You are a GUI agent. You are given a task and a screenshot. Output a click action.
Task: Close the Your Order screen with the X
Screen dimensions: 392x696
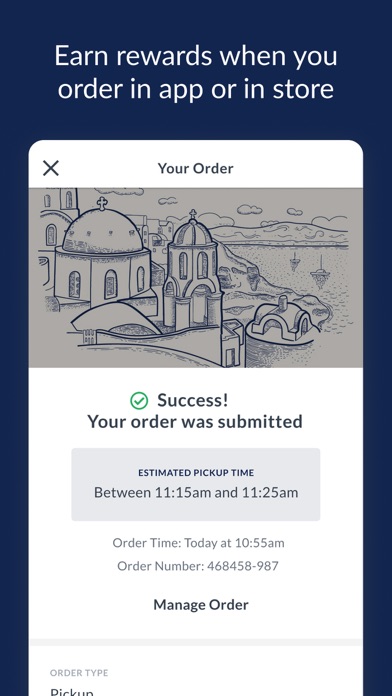(x=51, y=168)
